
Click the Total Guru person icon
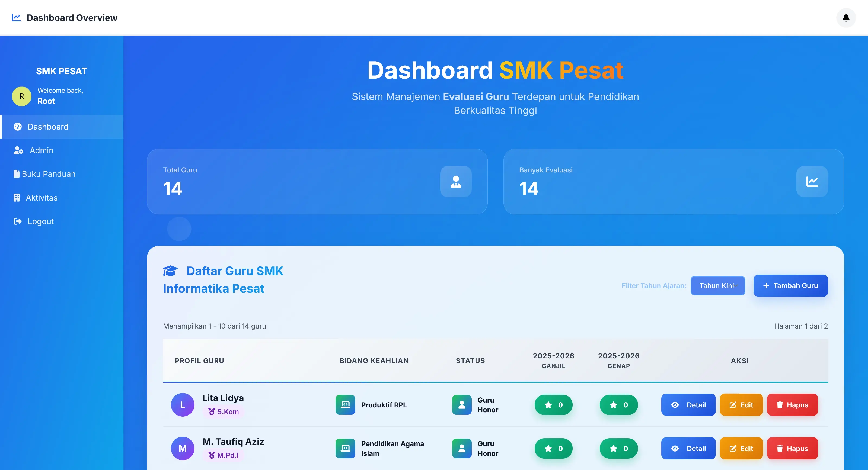tap(456, 182)
